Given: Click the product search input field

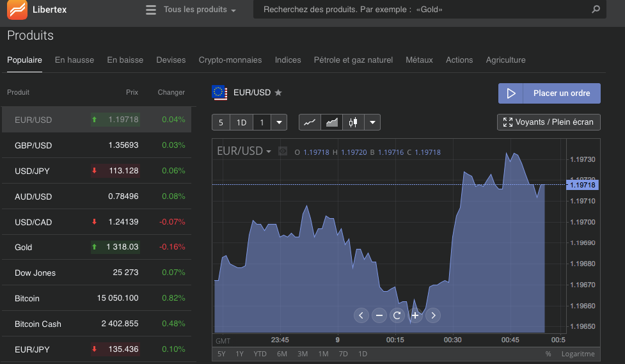Looking at the screenshot, I should [x=430, y=9].
